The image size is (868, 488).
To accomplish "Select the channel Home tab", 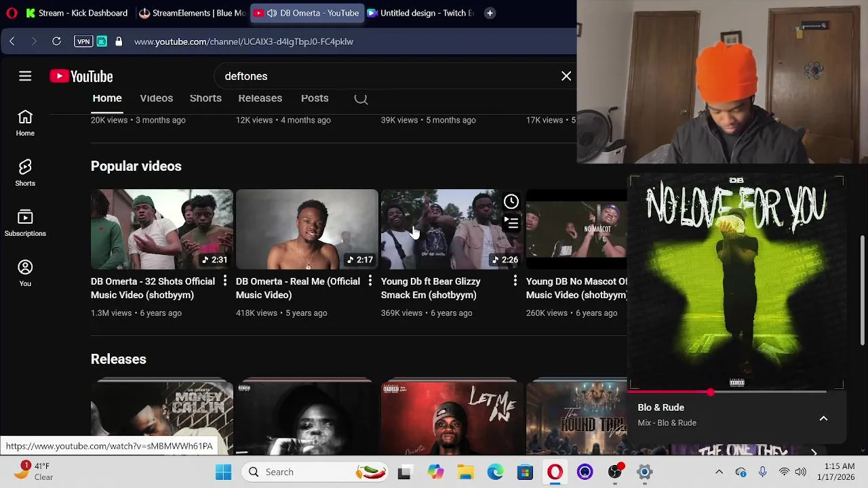I will [x=107, y=98].
